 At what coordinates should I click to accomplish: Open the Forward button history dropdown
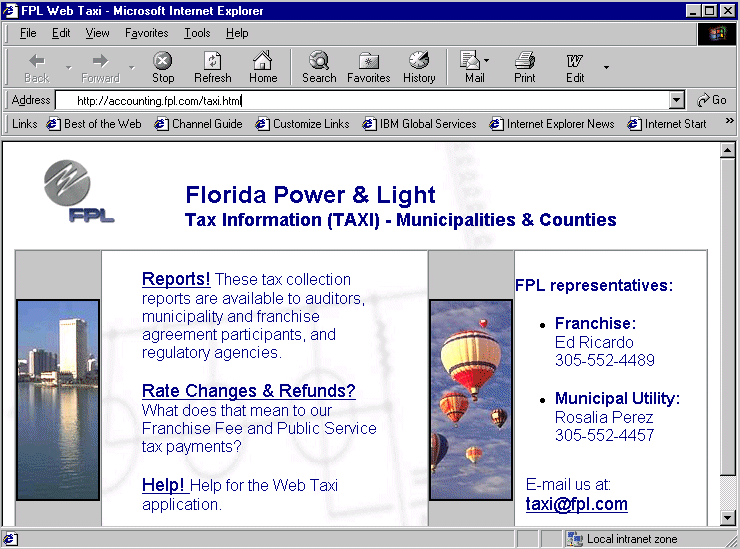(132, 68)
